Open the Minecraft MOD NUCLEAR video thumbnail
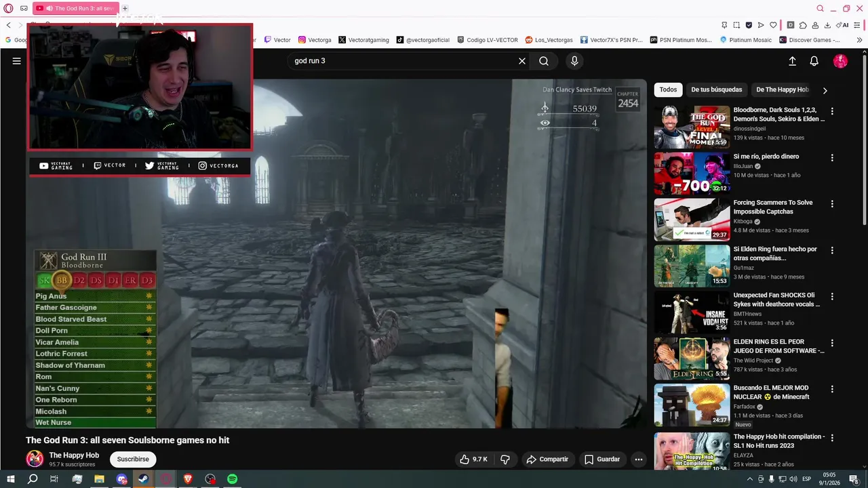The image size is (868, 488). tap(692, 405)
